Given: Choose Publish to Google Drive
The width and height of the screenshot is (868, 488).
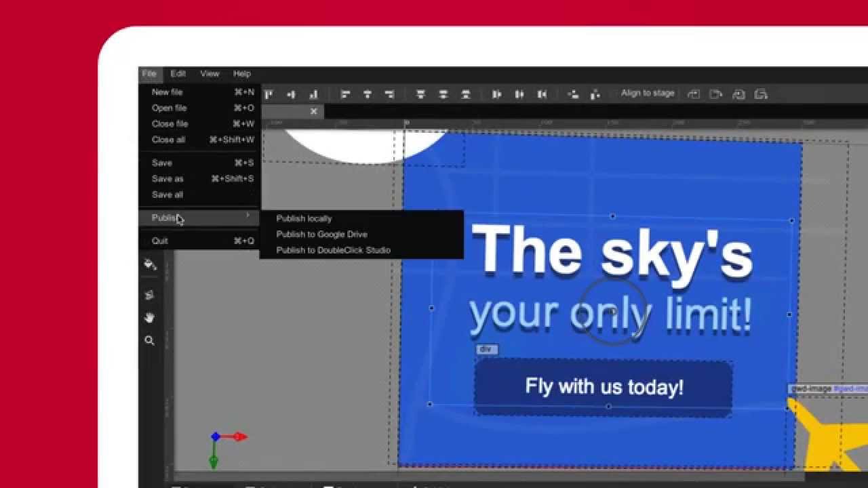Looking at the screenshot, I should tap(361, 235).
